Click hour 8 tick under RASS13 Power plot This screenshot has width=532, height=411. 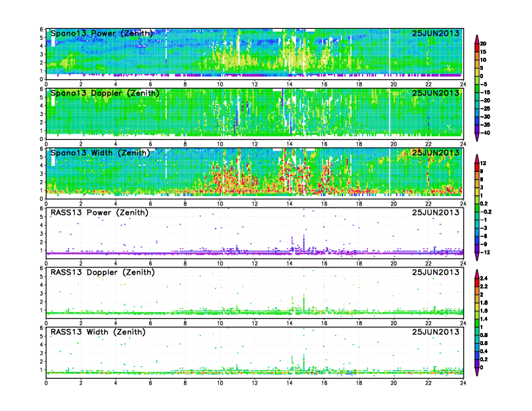tap(185, 263)
